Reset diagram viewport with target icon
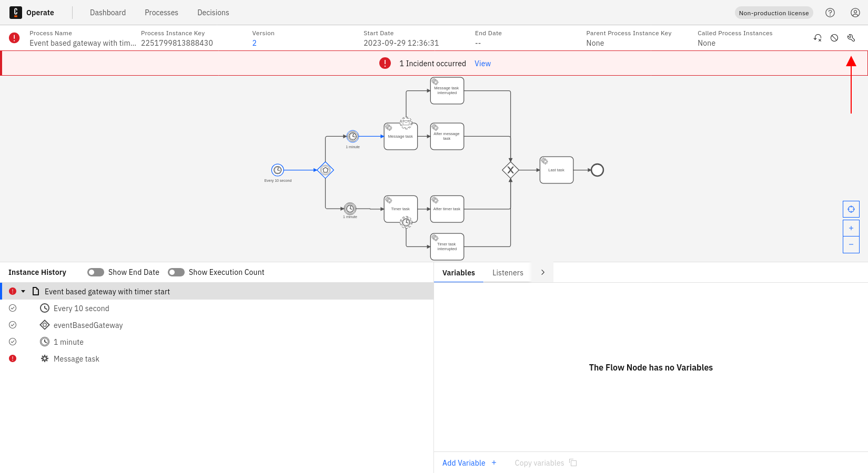Viewport: 868px width, 473px height. coord(851,209)
